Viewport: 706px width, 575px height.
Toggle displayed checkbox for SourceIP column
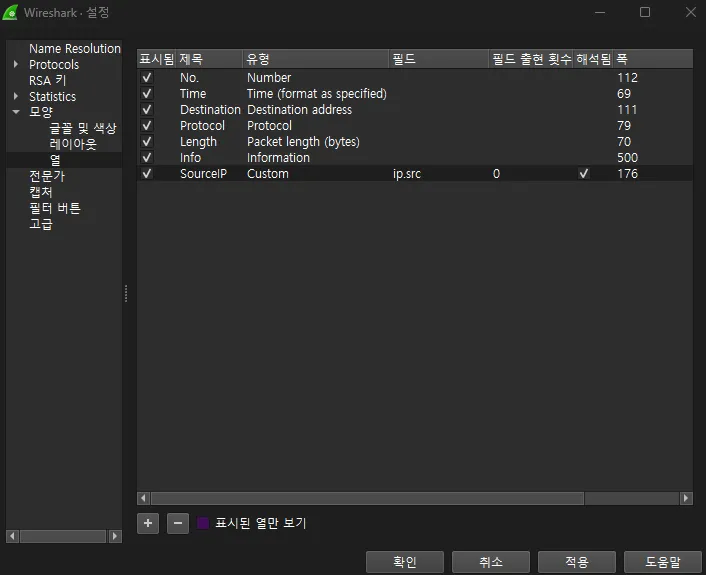click(147, 173)
